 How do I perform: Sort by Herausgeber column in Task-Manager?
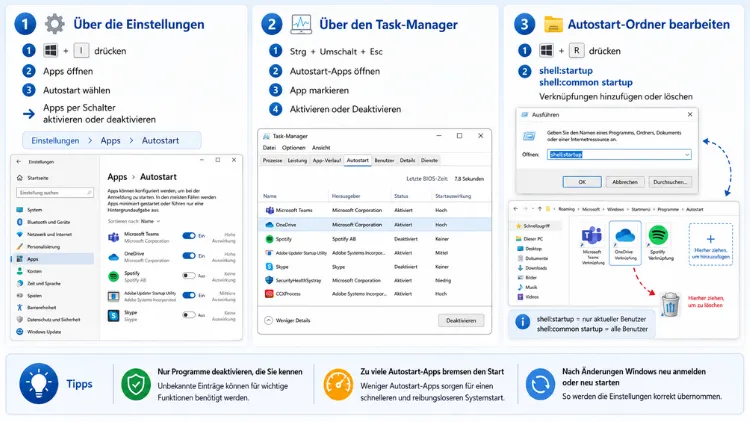[346, 196]
